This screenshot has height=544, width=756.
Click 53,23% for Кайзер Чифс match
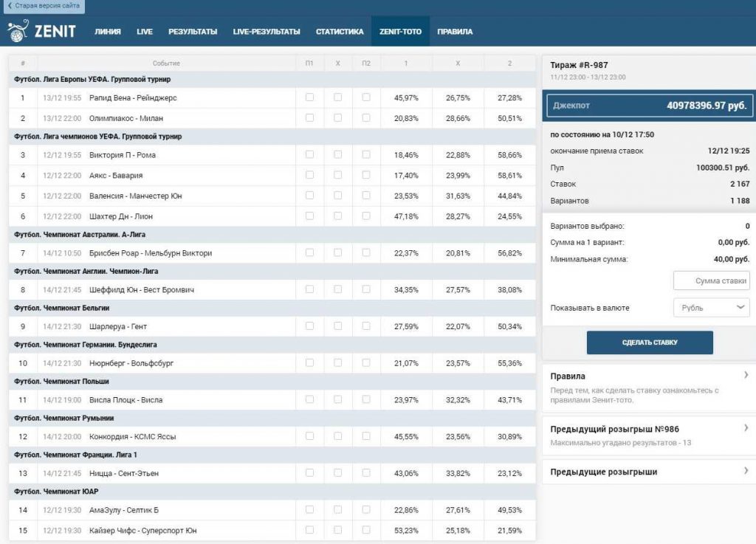pyautogui.click(x=406, y=531)
